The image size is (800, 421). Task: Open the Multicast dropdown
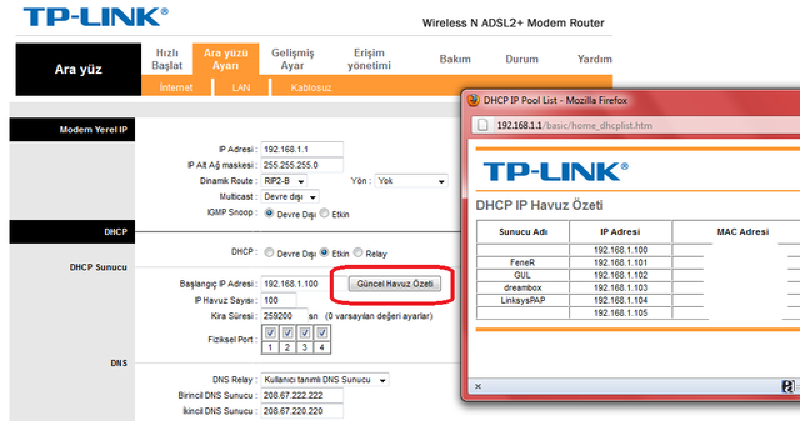click(290, 197)
